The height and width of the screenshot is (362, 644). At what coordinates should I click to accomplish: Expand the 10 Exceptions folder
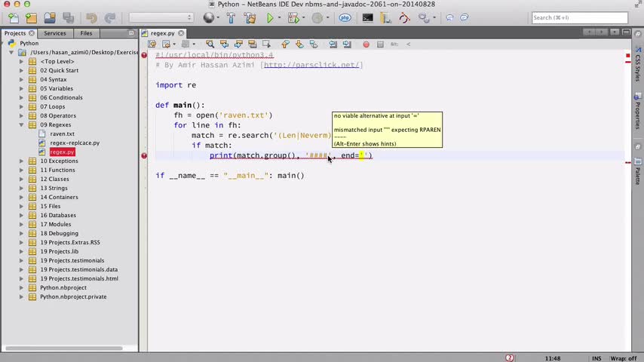[21, 161]
